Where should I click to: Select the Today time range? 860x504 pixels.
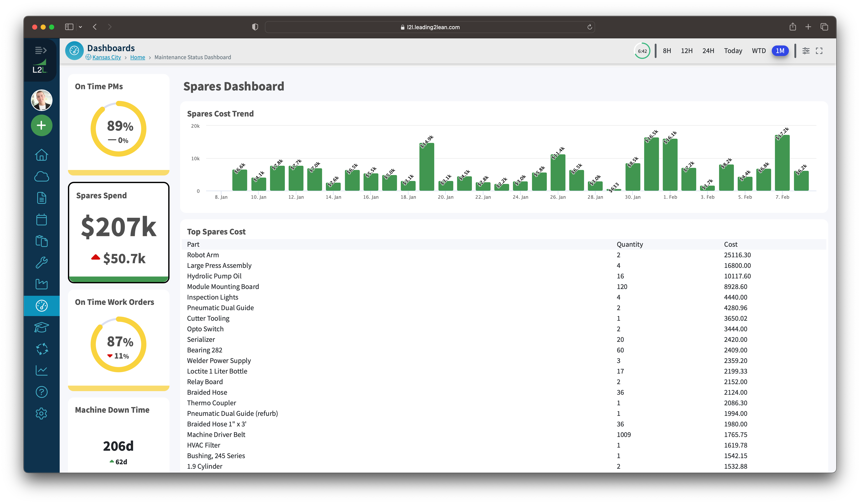click(x=733, y=51)
